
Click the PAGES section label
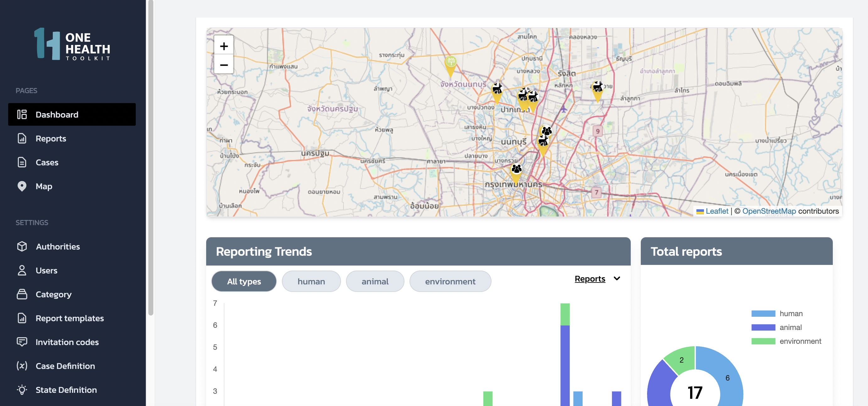[26, 91]
